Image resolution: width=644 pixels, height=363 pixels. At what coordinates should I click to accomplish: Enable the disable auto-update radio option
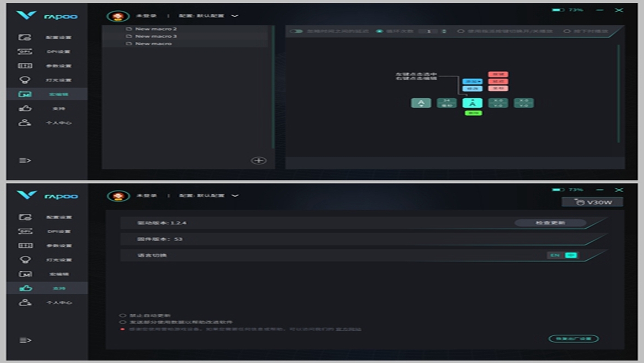point(123,316)
